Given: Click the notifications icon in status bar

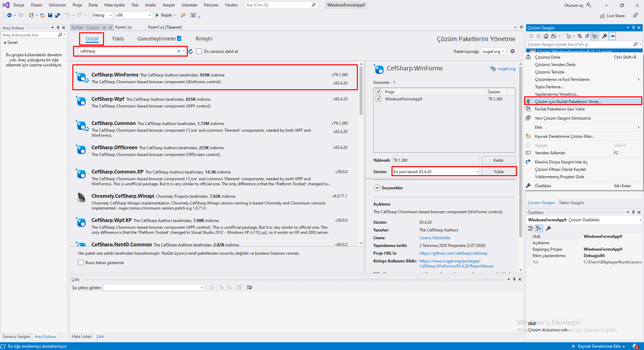Looking at the screenshot, I should (635, 346).
